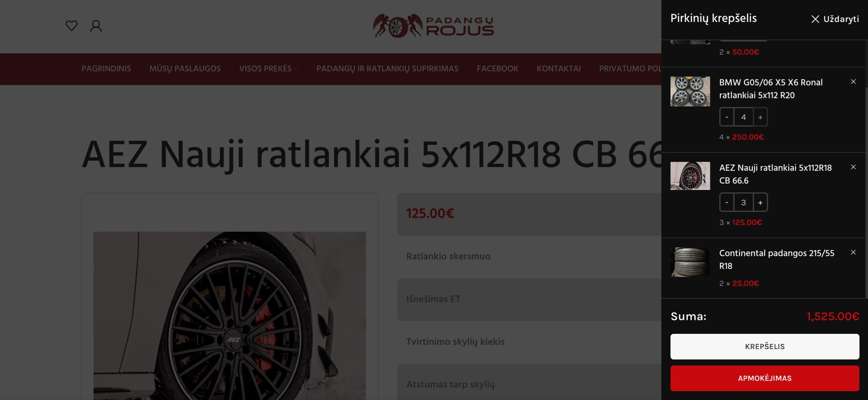Image resolution: width=868 pixels, height=400 pixels.
Task: Open the Kontaktai menu item
Action: (x=558, y=69)
